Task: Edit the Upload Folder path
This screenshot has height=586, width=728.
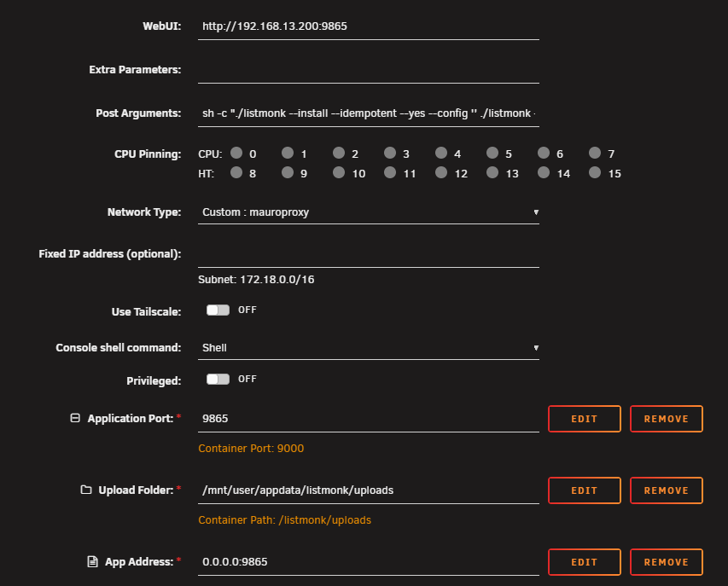Action: pos(584,490)
